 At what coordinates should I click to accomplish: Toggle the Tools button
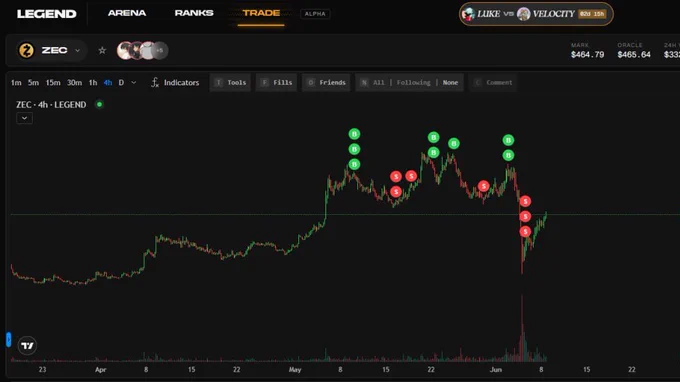coord(230,82)
